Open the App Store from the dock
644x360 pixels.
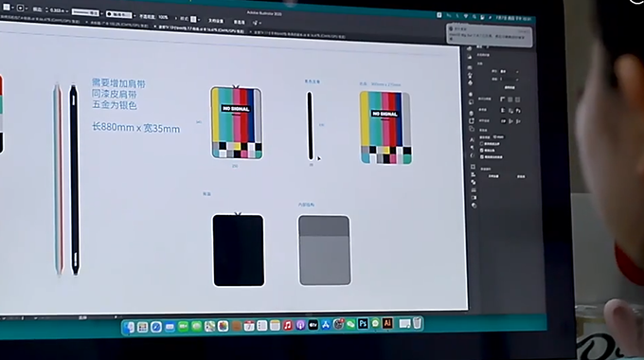tap(326, 325)
